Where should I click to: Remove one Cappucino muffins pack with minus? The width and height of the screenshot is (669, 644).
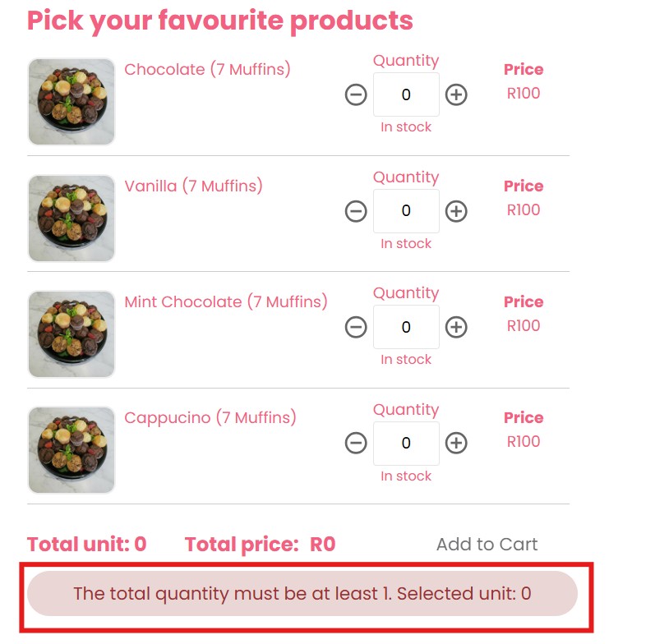tap(356, 444)
